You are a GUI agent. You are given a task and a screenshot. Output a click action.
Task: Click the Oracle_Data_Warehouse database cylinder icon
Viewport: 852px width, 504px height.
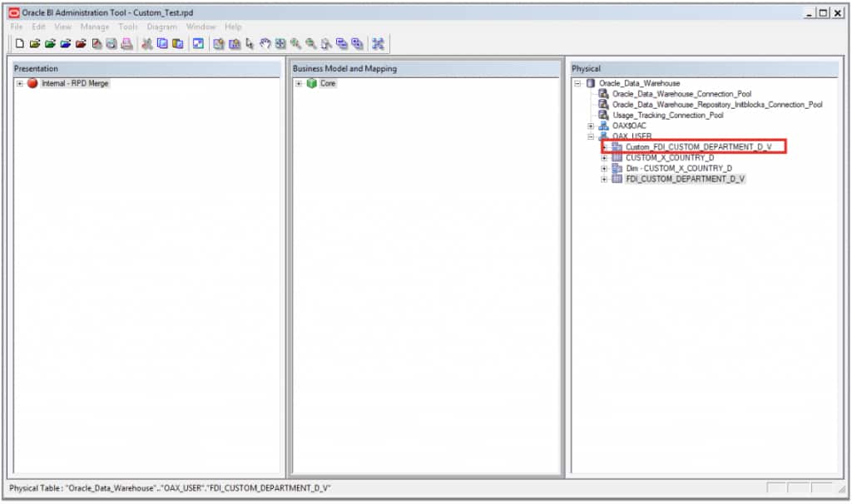(x=591, y=83)
